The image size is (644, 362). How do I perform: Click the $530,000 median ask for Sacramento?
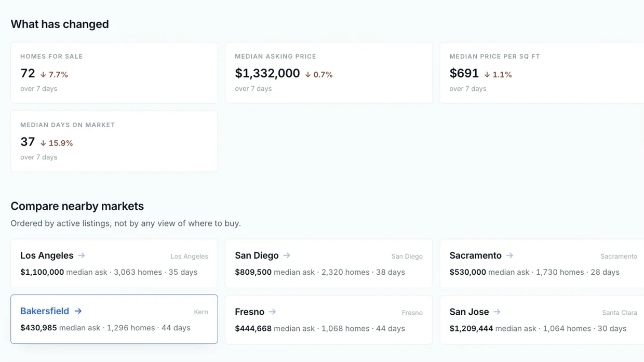(467, 272)
